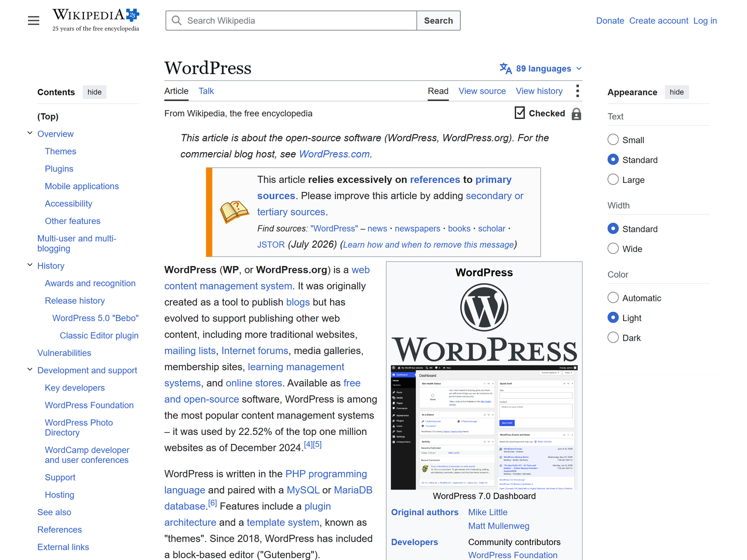Select the Read tab
Screen dimensions: 747x560
click(x=438, y=91)
